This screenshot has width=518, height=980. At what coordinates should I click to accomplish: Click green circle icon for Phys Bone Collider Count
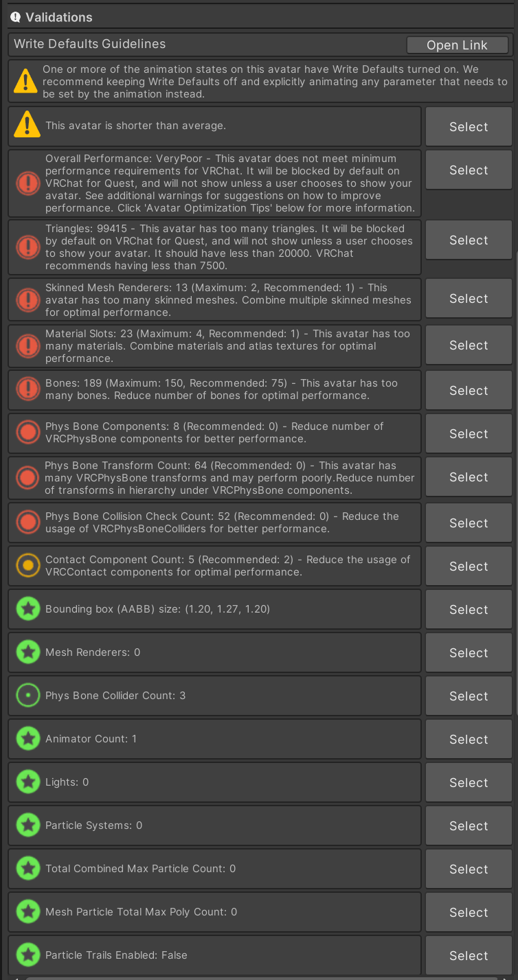(x=27, y=695)
